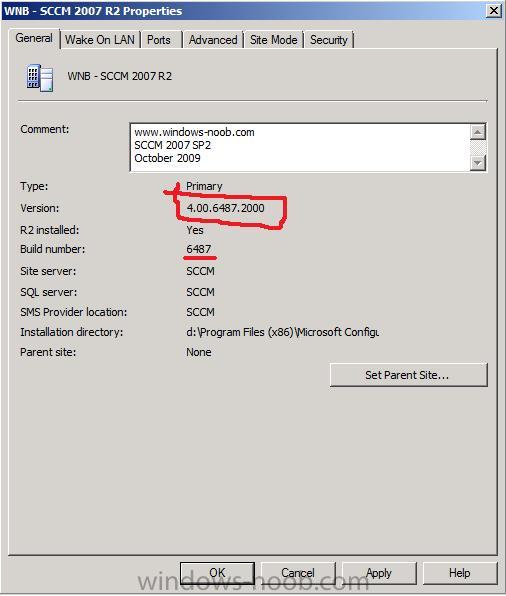Click the Cancel button
The height and width of the screenshot is (596, 506).
(298, 573)
